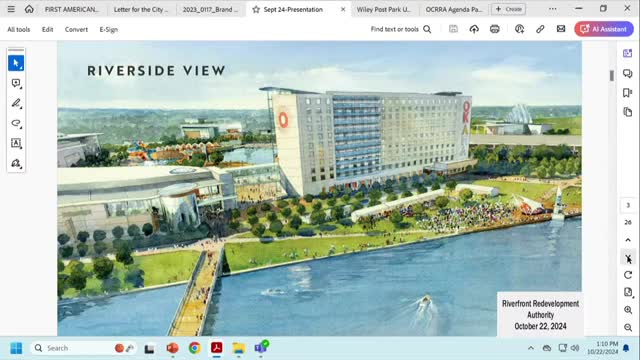Open the Comments panel
This screenshot has width=640, height=360.
click(x=627, y=73)
